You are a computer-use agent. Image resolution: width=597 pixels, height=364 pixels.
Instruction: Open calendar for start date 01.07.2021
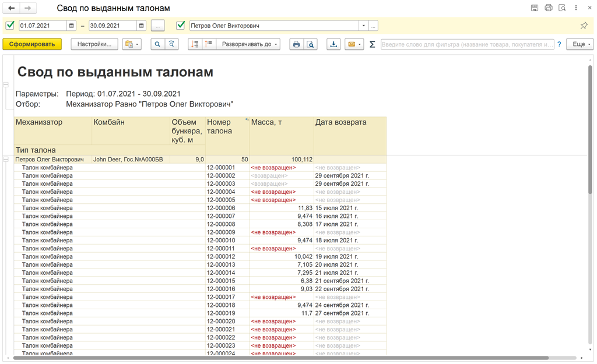pyautogui.click(x=72, y=26)
